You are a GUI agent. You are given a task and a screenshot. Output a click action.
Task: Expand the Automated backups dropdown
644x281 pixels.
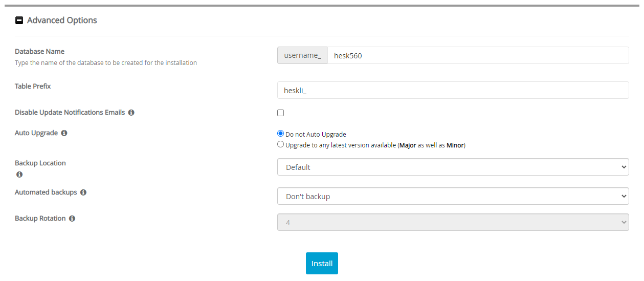(x=453, y=196)
